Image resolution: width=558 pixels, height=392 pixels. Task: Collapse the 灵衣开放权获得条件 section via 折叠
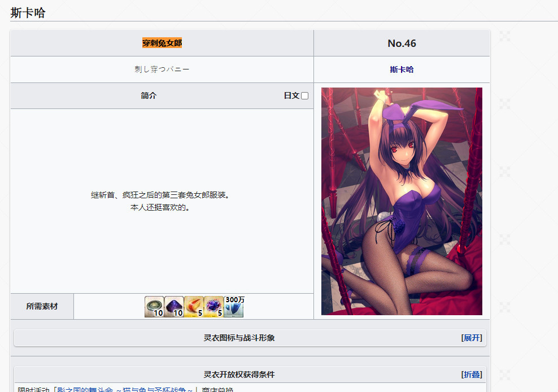(472, 374)
